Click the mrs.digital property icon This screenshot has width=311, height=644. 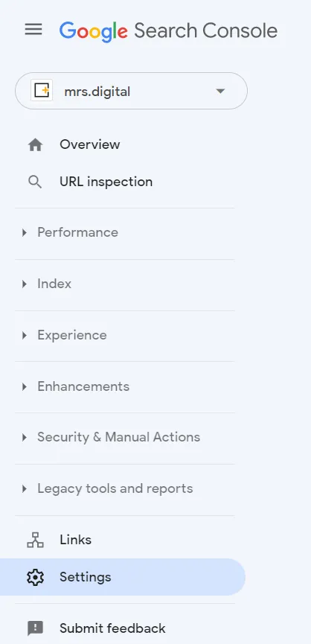pyautogui.click(x=42, y=90)
